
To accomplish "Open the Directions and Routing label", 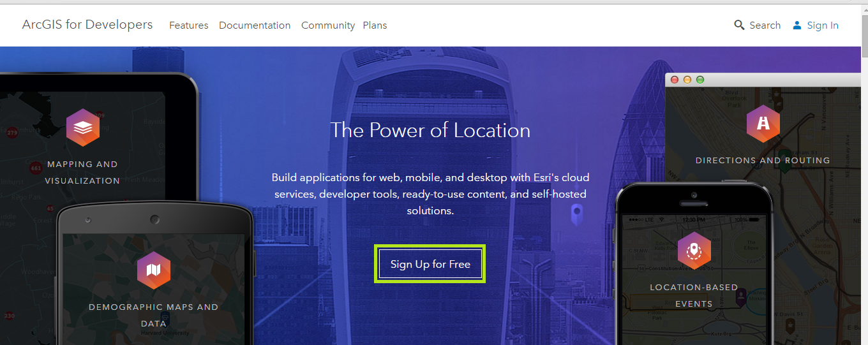I will (763, 161).
